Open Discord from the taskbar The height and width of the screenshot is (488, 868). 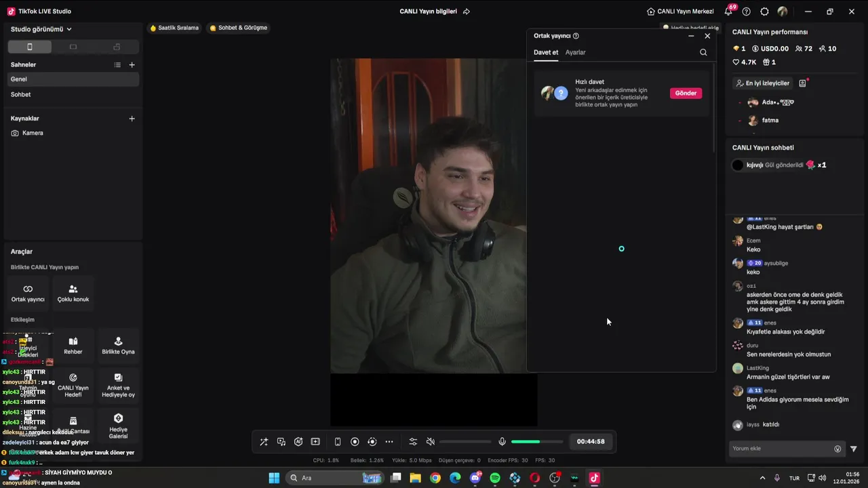click(x=475, y=478)
